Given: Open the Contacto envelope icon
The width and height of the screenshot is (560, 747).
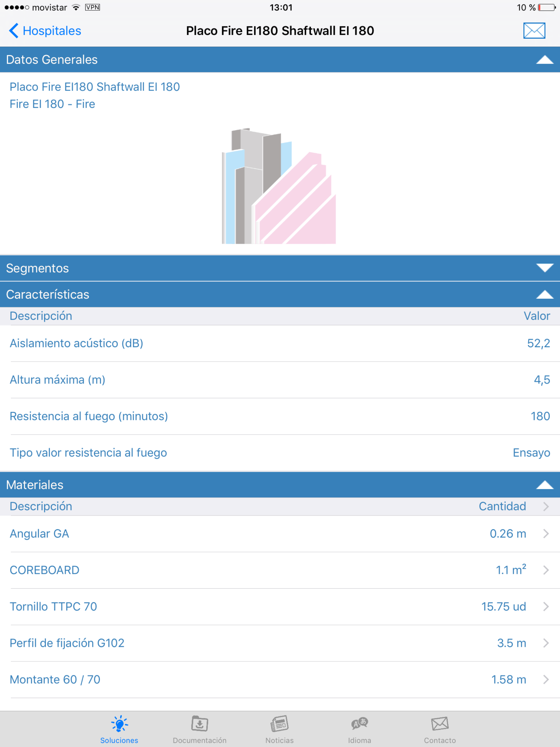Looking at the screenshot, I should point(440,724).
